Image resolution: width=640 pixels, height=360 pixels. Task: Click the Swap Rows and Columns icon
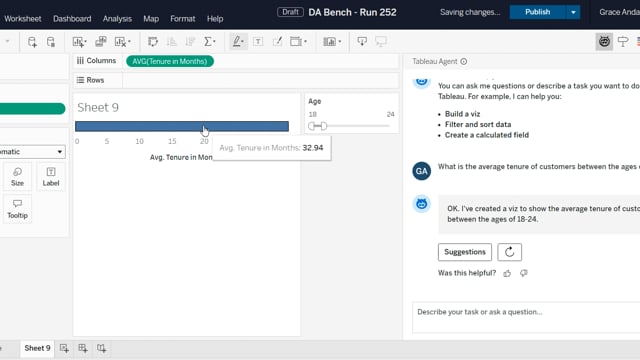(x=153, y=42)
